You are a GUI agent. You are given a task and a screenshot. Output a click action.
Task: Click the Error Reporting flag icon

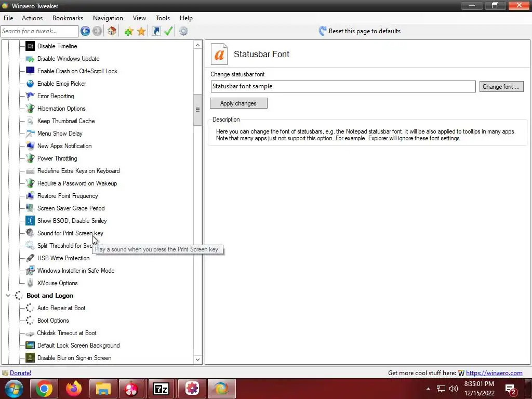[30, 96]
